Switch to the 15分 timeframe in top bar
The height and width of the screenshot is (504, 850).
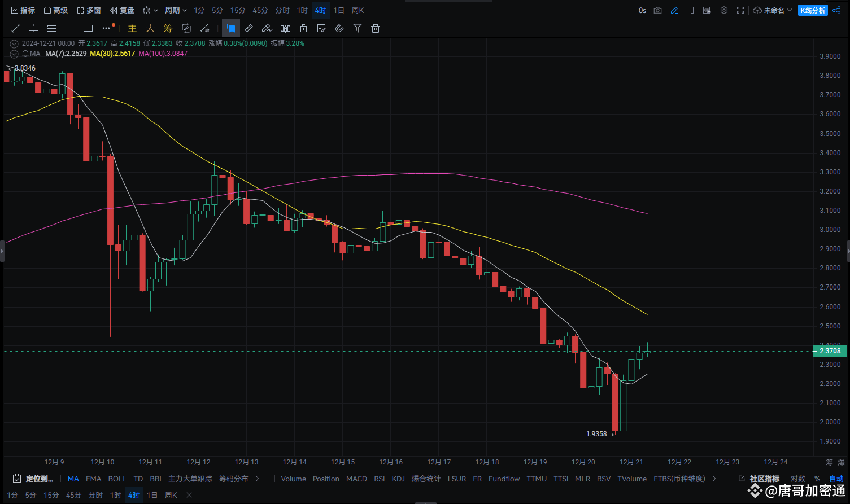(x=238, y=10)
